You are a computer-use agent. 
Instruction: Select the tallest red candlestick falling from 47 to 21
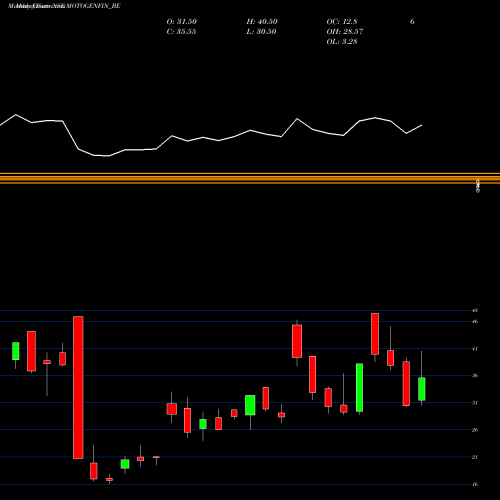tap(78, 387)
